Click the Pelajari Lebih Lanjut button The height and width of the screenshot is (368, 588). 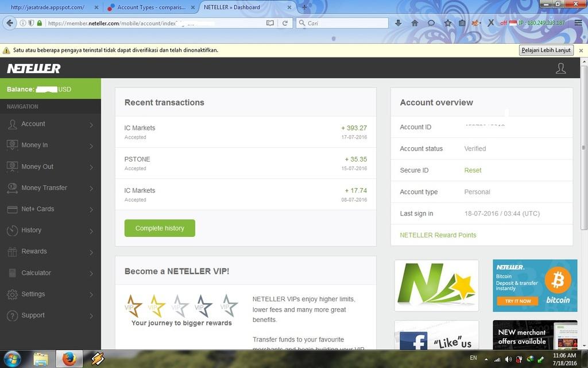(546, 50)
